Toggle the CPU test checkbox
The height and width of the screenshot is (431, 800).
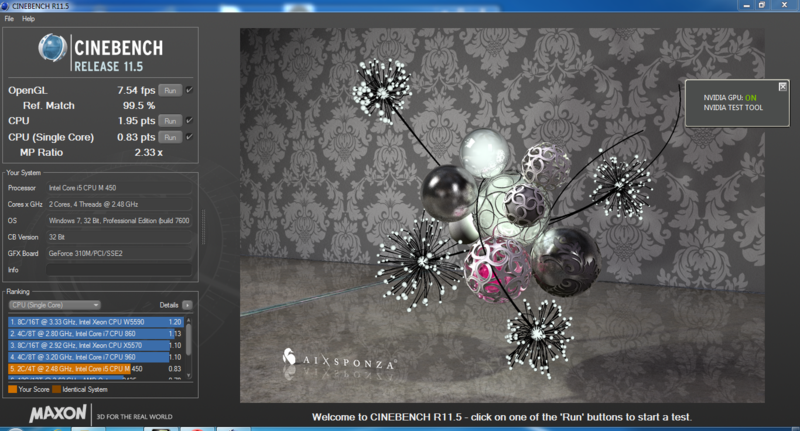[x=189, y=120]
